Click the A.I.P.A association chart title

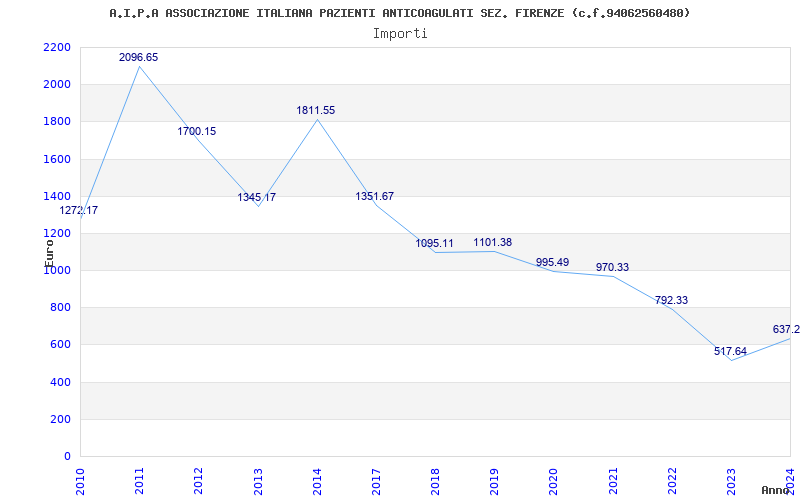(399, 13)
